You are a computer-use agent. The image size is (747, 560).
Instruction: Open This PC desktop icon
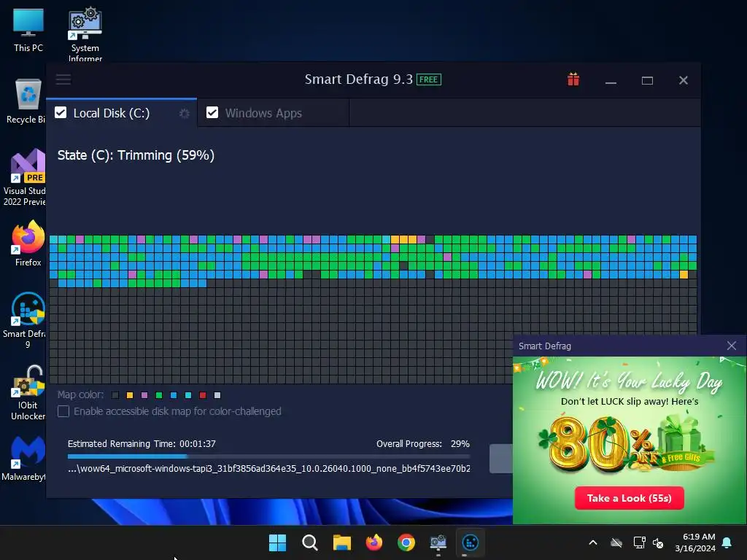28,31
